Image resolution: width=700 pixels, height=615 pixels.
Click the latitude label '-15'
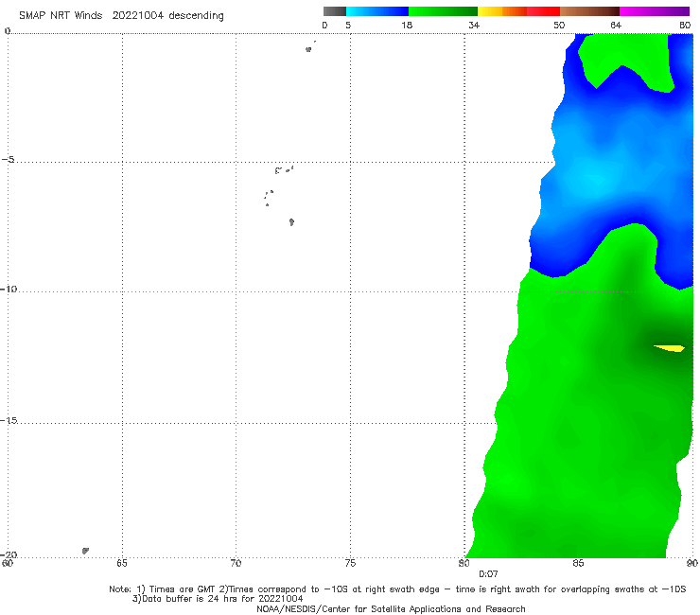pyautogui.click(x=9, y=420)
